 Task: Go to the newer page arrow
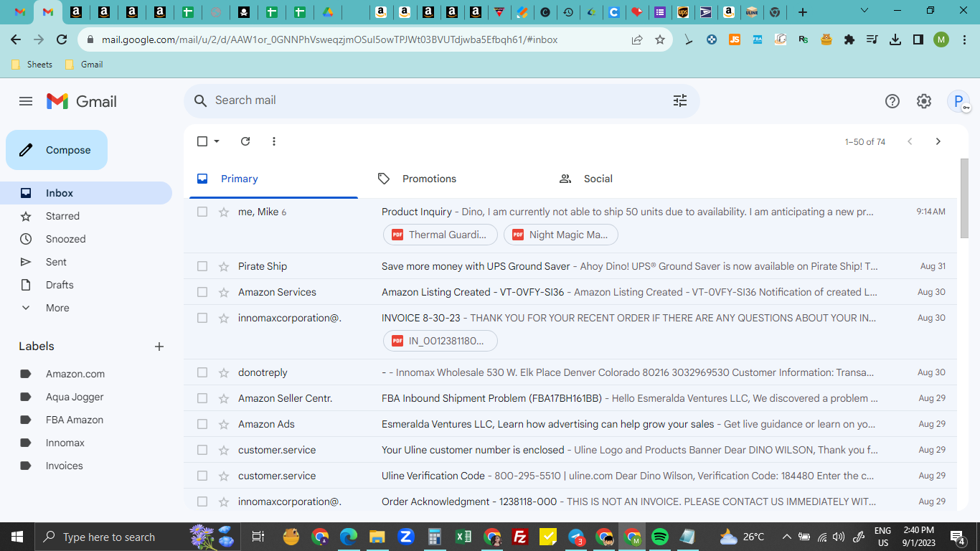[910, 141]
